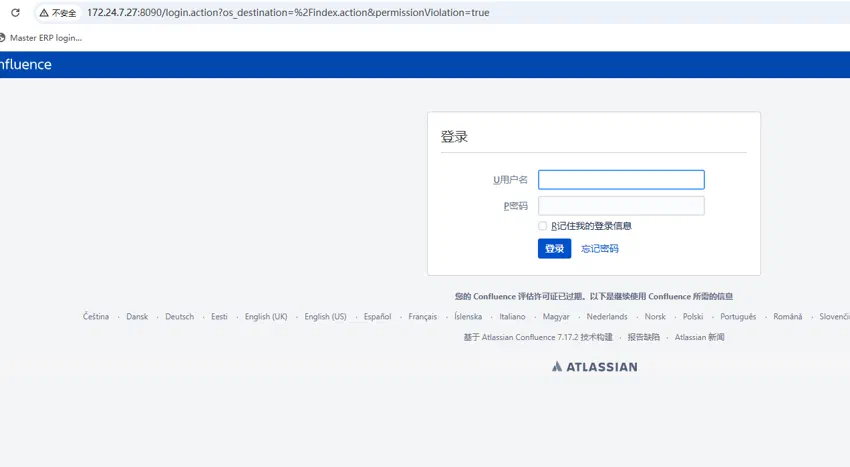Viewport: 850px width, 467px height.
Task: Open the 忘记密码 forgot password link
Action: click(x=600, y=248)
